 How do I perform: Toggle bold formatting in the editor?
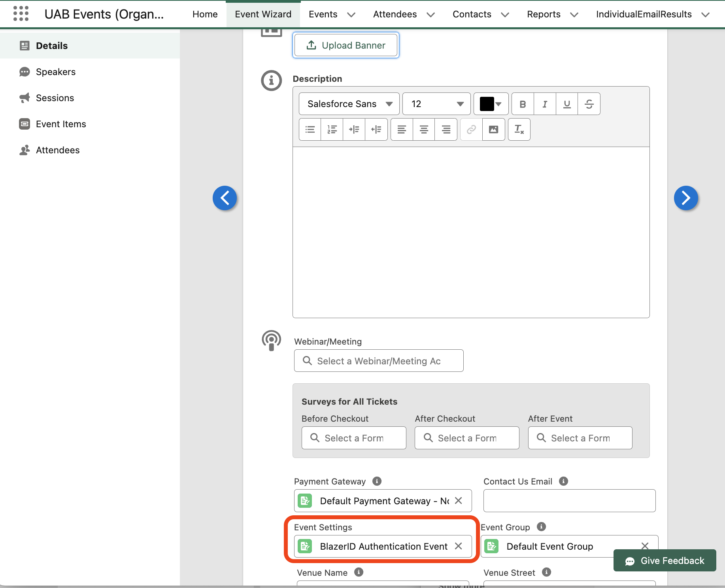pyautogui.click(x=522, y=104)
